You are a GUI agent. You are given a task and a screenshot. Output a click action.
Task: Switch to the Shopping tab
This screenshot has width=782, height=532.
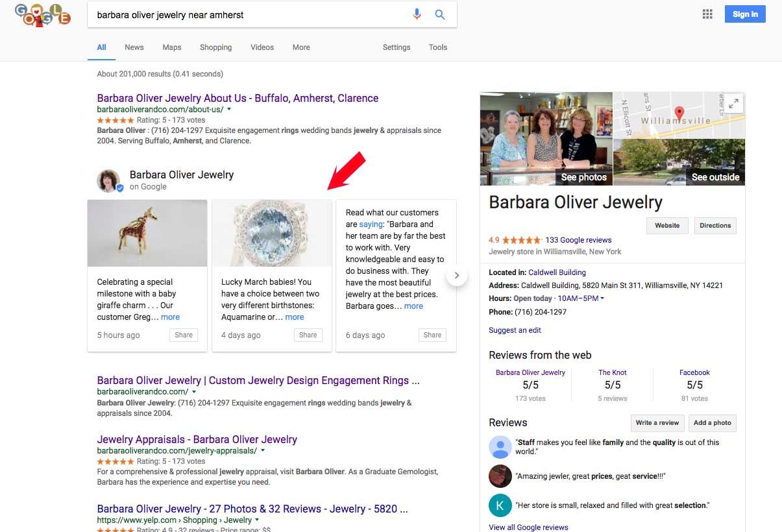pyautogui.click(x=216, y=47)
